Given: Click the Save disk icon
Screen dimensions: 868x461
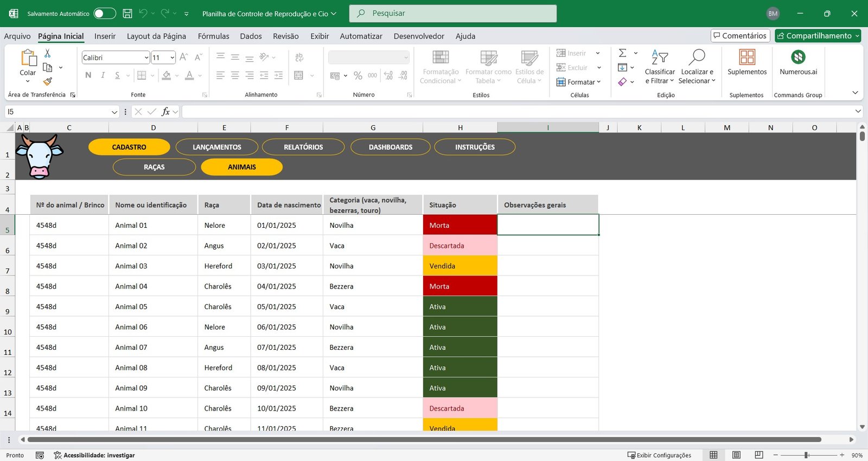Looking at the screenshot, I should 127,14.
